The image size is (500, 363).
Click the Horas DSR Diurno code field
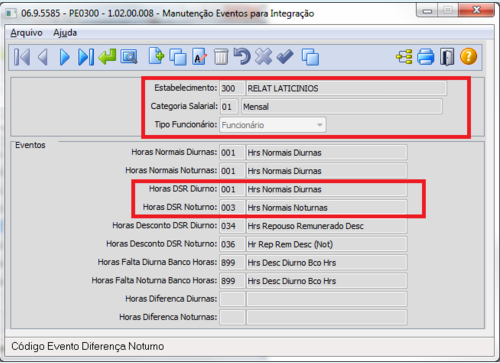[x=232, y=189]
